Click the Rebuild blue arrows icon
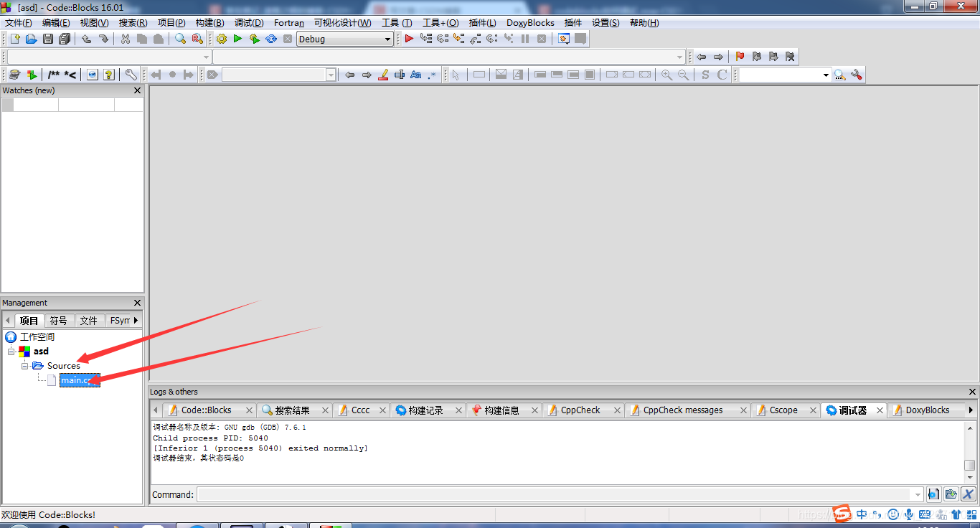This screenshot has width=980, height=528. click(271, 39)
